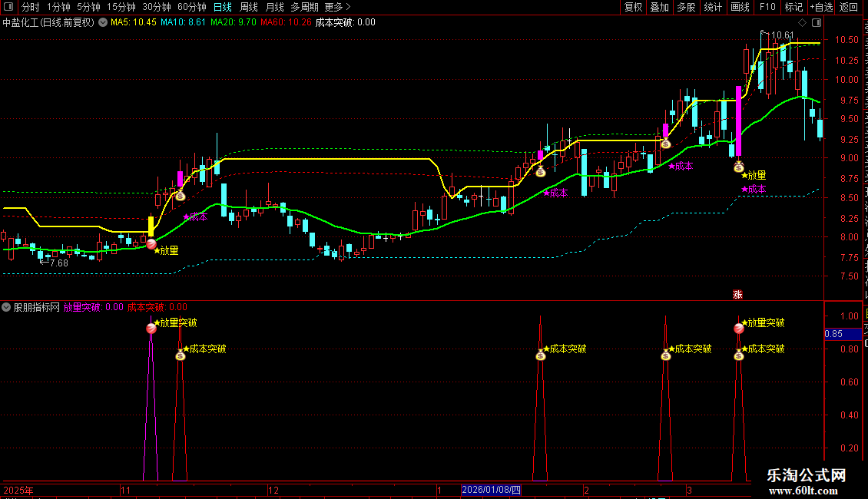Switch to 分时 intraday view
Viewport: 868px width, 499px height.
click(31, 7)
